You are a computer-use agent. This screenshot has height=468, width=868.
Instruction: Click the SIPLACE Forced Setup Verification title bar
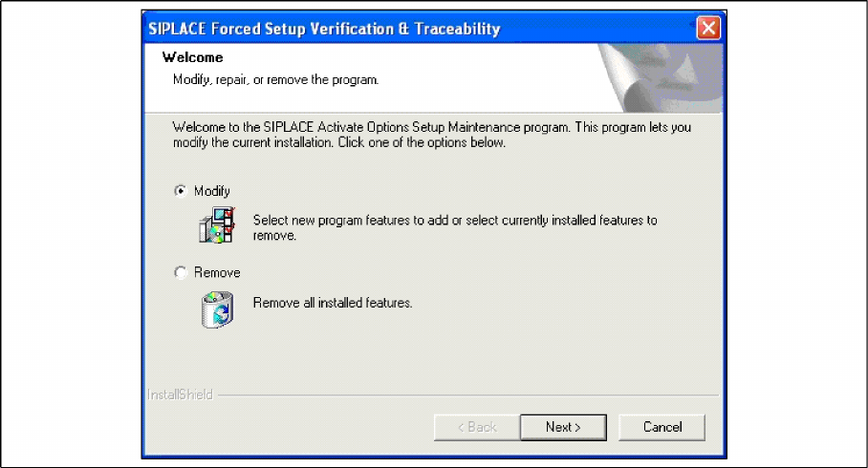pos(421,29)
